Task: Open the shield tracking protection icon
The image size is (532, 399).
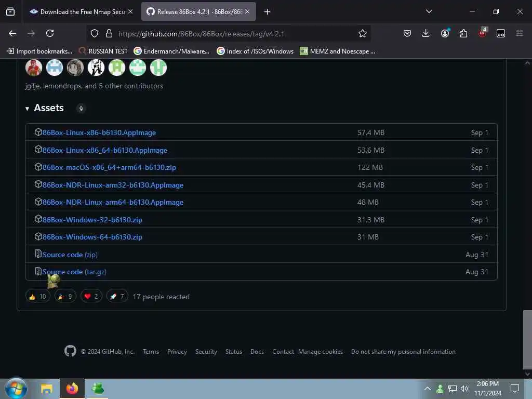Action: (95, 33)
